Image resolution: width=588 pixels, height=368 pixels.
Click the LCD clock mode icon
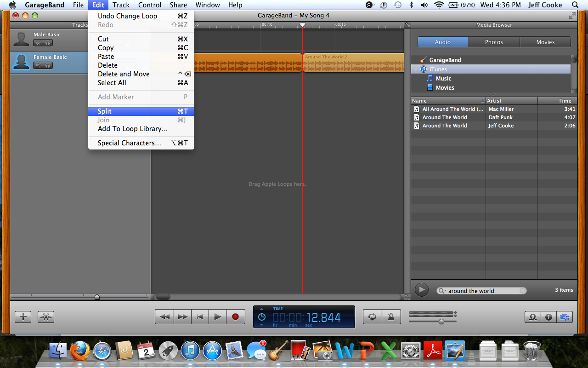(x=262, y=317)
